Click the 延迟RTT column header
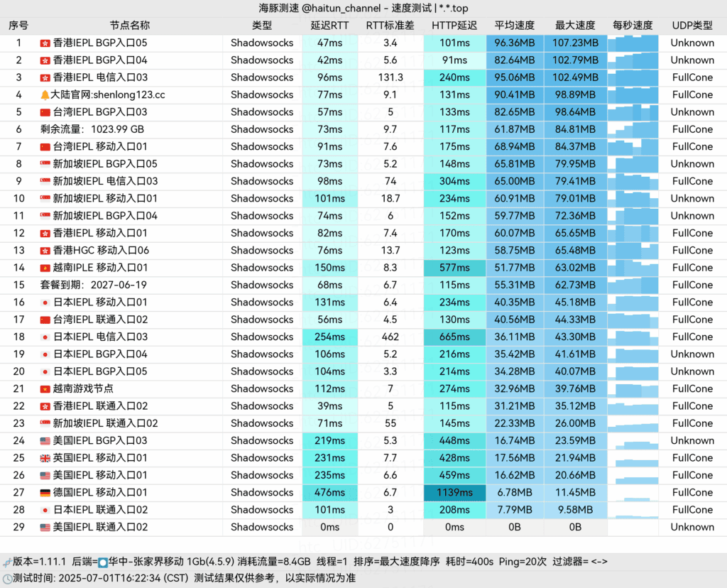 pyautogui.click(x=329, y=26)
